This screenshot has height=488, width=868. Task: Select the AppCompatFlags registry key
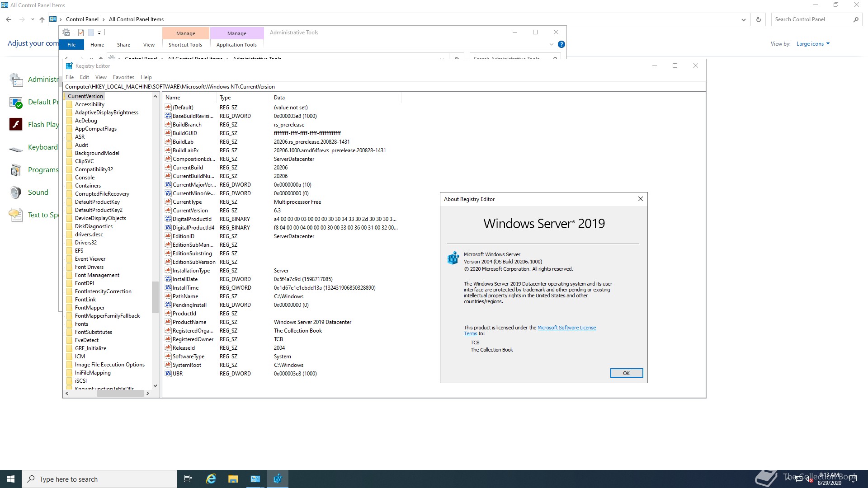click(x=96, y=129)
